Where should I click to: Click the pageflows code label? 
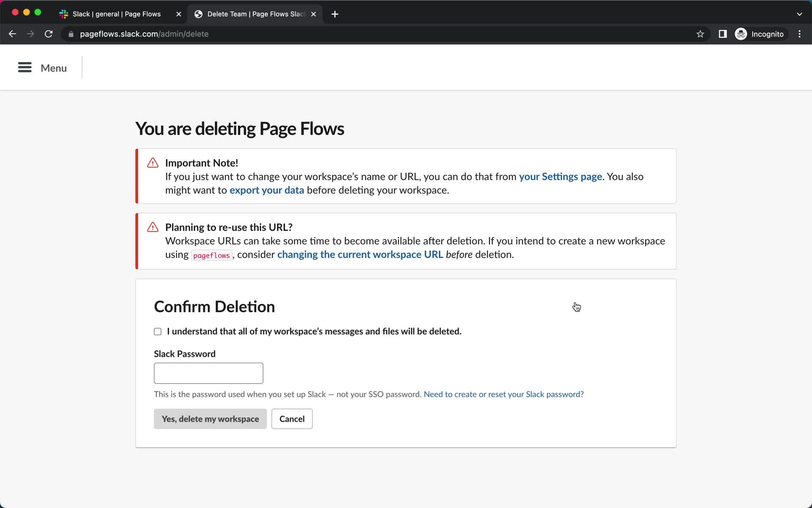coord(211,255)
